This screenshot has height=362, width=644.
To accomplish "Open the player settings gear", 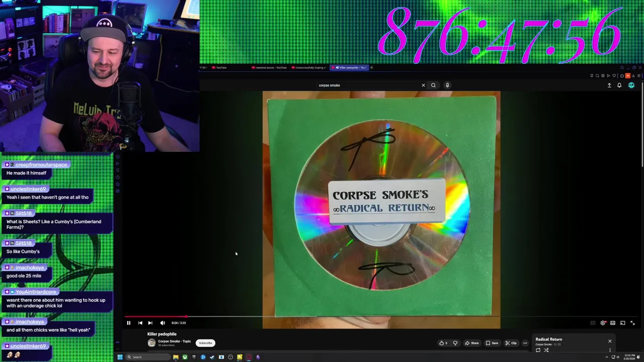I will coord(603,323).
